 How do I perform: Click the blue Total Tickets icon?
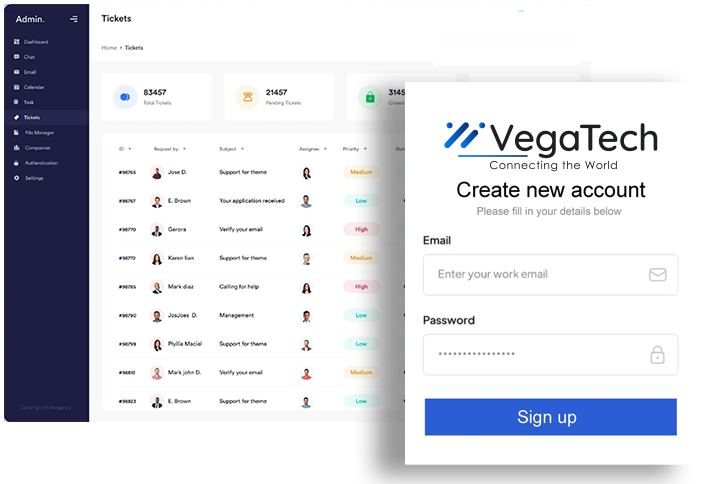[125, 97]
